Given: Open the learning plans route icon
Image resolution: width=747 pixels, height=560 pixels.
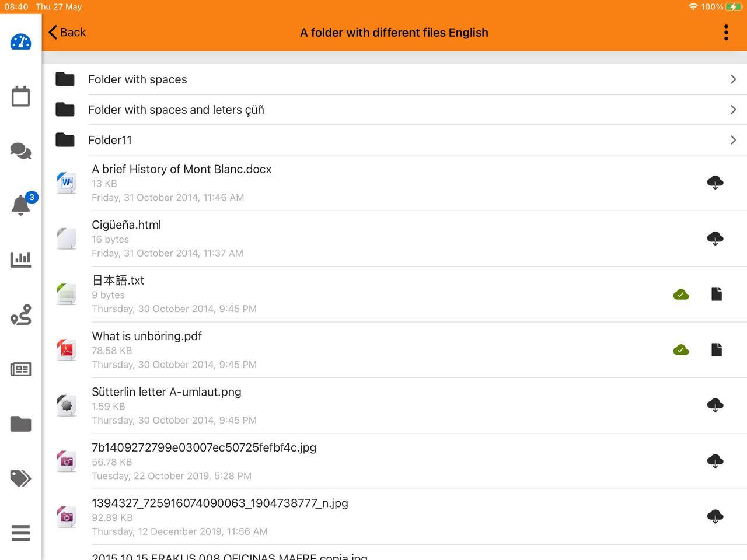Looking at the screenshot, I should (20, 315).
